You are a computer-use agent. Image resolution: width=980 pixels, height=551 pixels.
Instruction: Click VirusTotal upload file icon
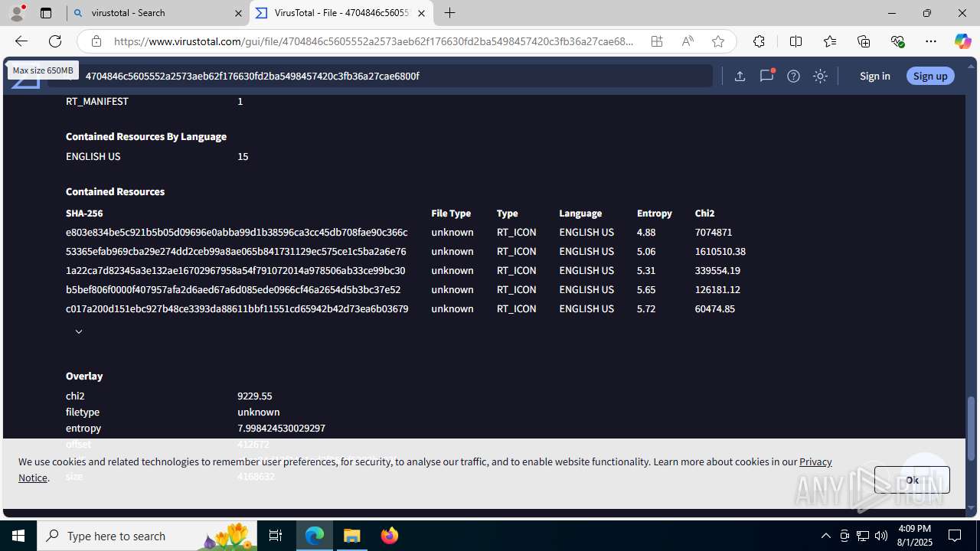click(x=740, y=76)
